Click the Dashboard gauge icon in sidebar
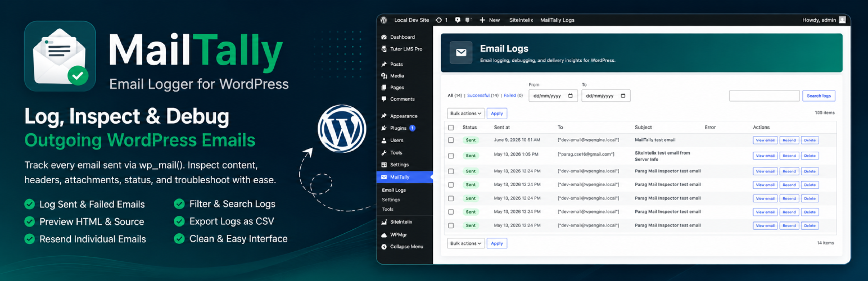Screen dimensions: 868x281 click(x=384, y=37)
